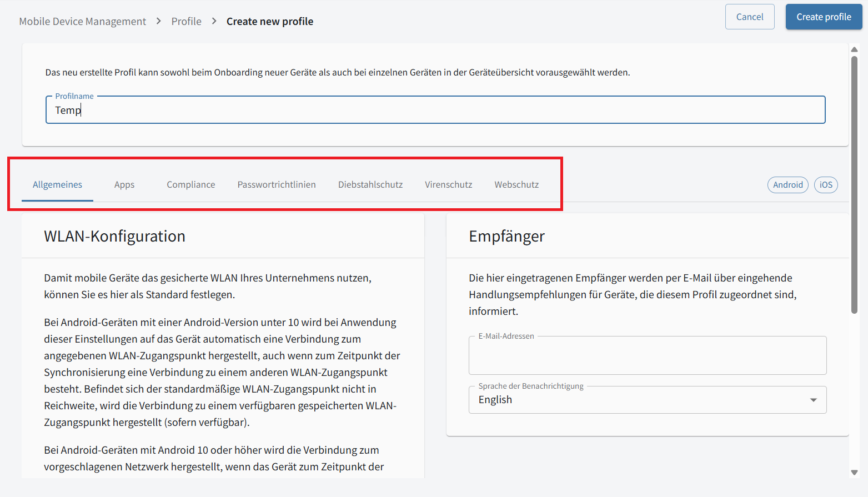Go back to the Profile breadcrumb
Screen dimensions: 868x497
[x=186, y=21]
